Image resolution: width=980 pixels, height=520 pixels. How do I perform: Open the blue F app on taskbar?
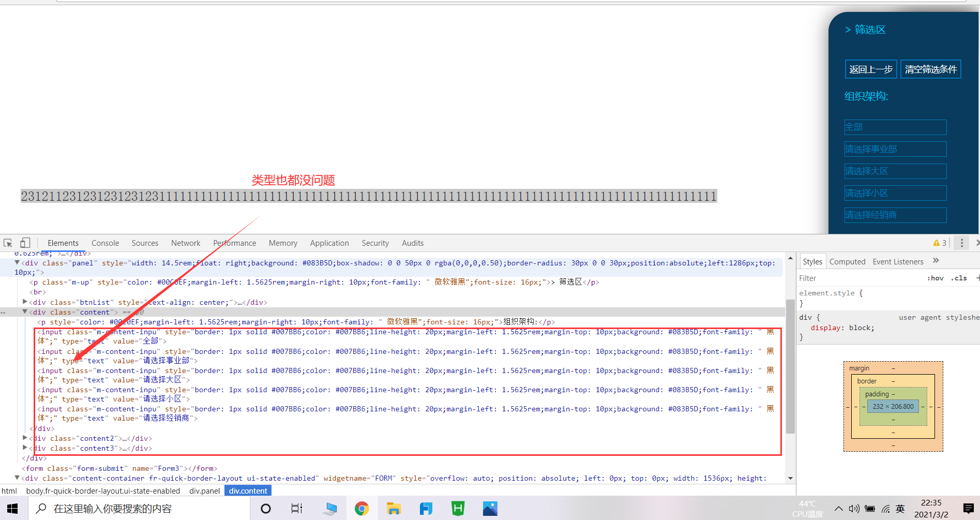(x=426, y=509)
